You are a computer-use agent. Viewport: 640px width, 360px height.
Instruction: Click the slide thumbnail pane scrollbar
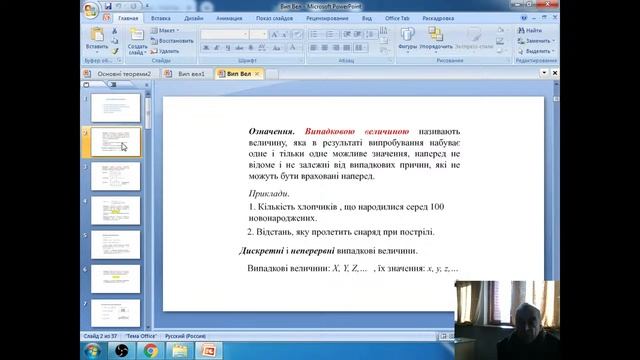click(148, 112)
